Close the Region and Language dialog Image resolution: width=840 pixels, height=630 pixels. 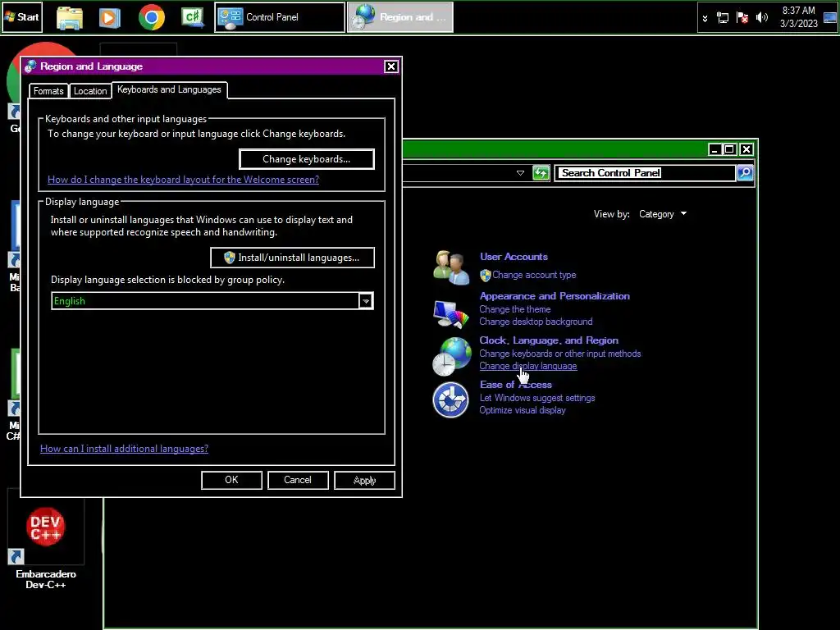[x=391, y=66]
